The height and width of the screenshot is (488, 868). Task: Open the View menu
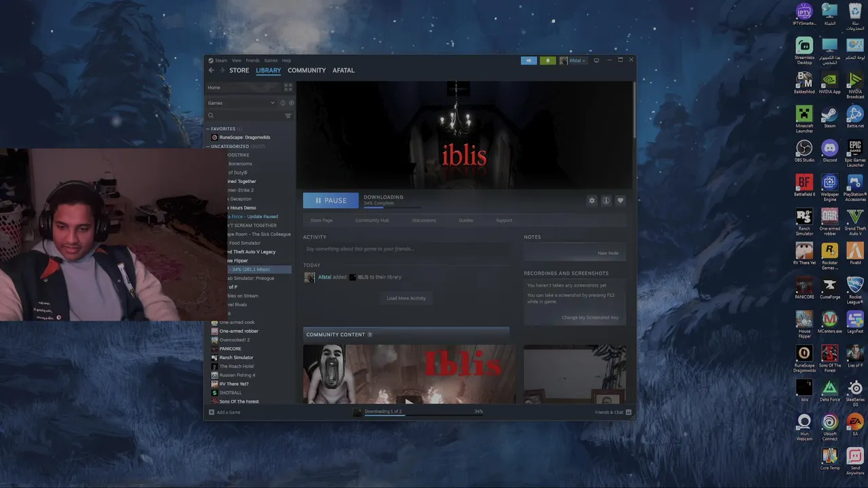237,60
